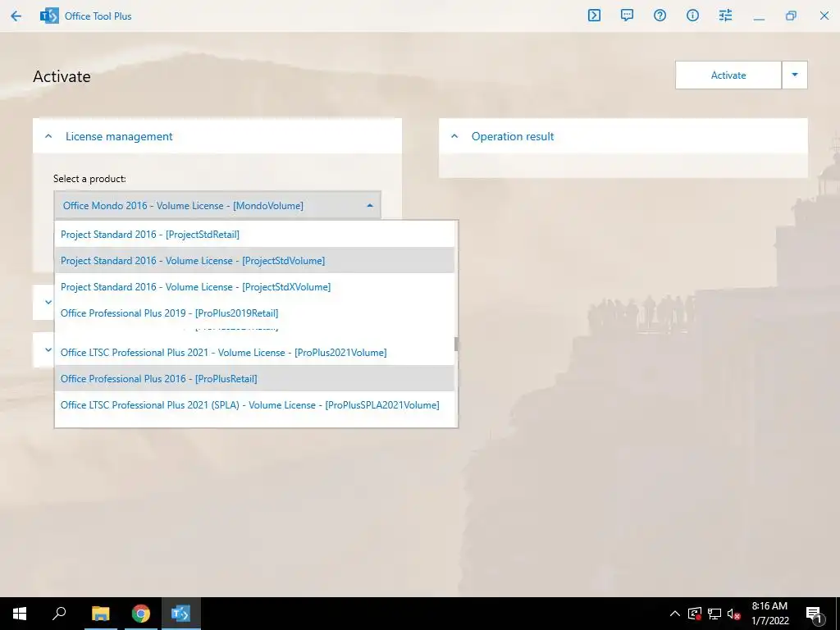Click the Office Tool Plus logo icon

[x=49, y=16]
